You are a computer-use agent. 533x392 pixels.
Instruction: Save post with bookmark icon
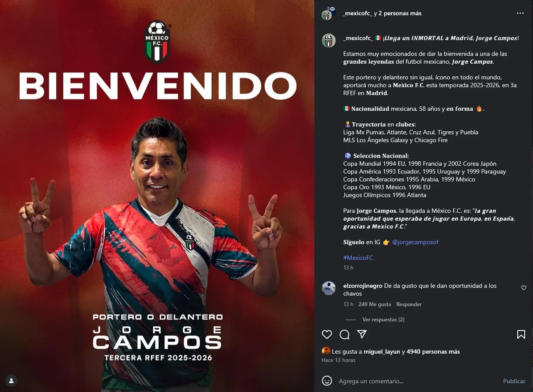[521, 334]
